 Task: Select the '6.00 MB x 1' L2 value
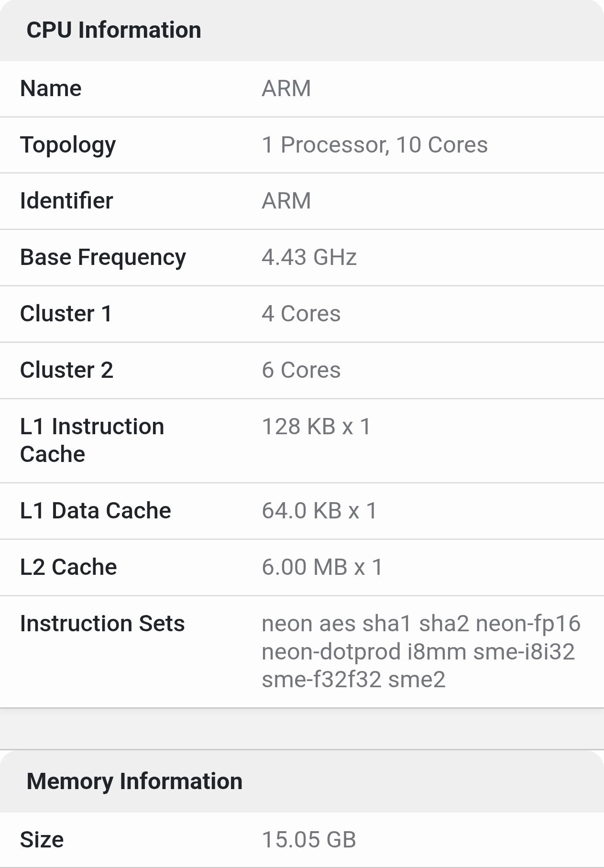tap(322, 567)
